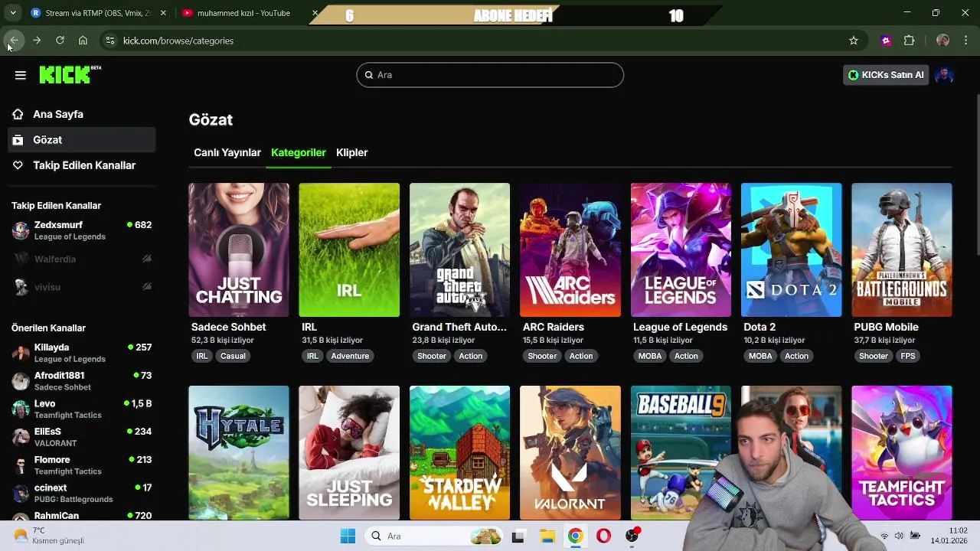Open the Just Chatting category thumbnail

click(239, 249)
